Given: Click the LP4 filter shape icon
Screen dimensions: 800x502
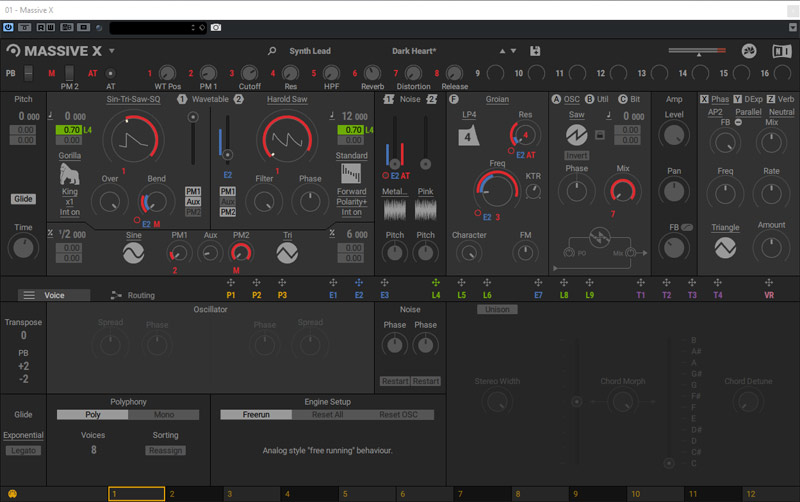Looking at the screenshot, I should 469,136.
